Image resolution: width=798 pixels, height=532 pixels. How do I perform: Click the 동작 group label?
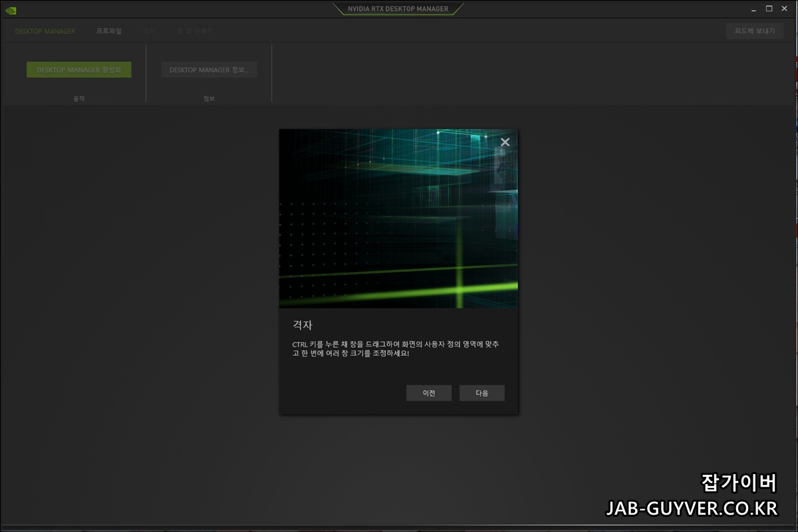pyautogui.click(x=79, y=98)
